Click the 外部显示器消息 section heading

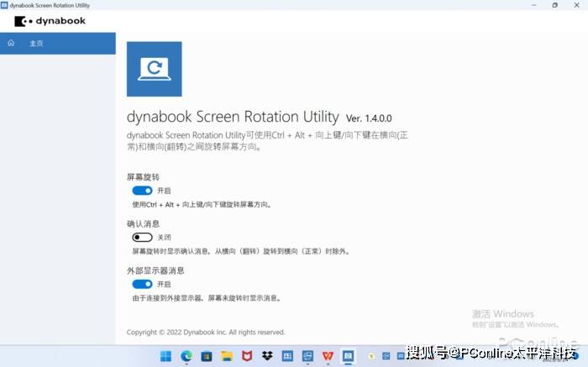click(155, 270)
